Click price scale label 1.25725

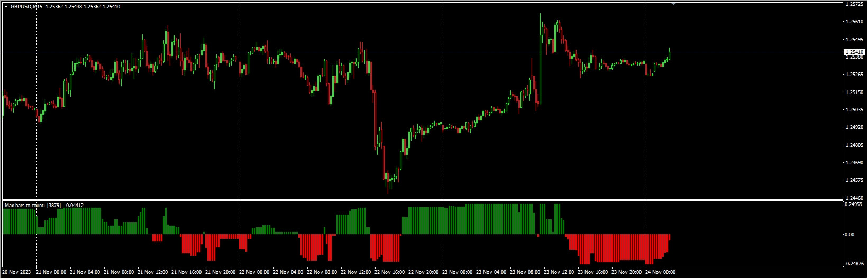854,4
